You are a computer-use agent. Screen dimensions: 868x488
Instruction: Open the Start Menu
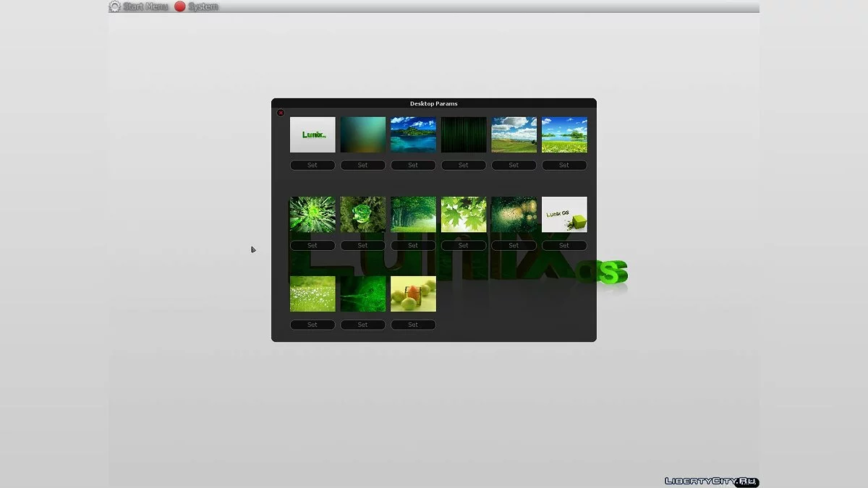coord(145,7)
